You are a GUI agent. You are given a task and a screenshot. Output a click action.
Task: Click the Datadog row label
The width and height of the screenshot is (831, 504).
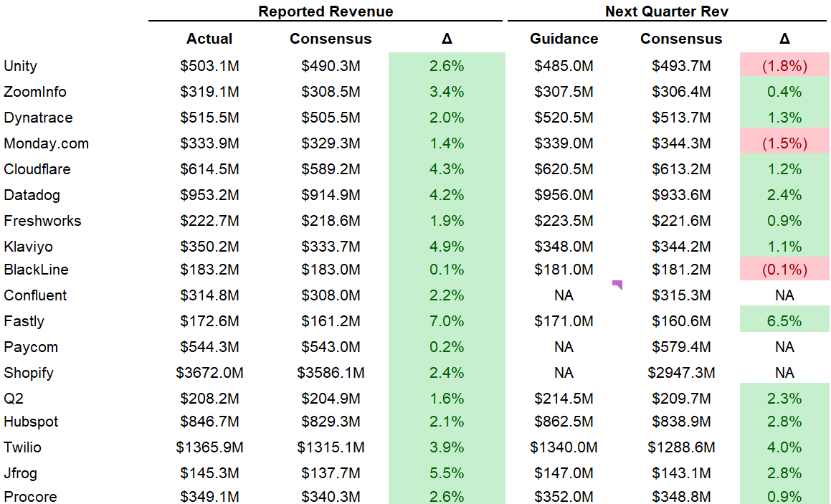pos(32,195)
